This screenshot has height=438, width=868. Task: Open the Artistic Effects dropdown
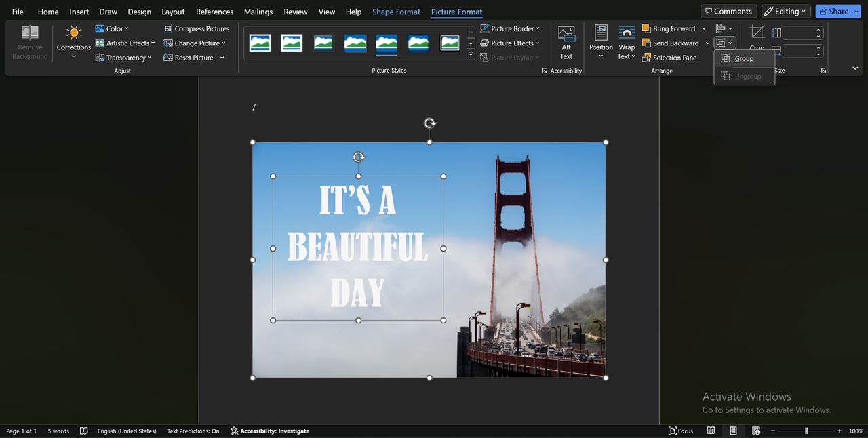click(125, 43)
